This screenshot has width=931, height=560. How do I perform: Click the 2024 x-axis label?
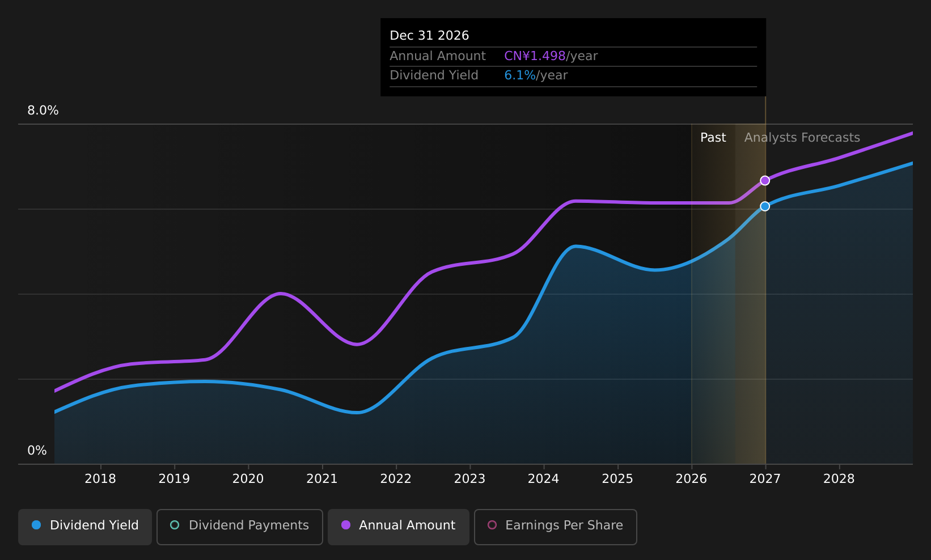(544, 479)
